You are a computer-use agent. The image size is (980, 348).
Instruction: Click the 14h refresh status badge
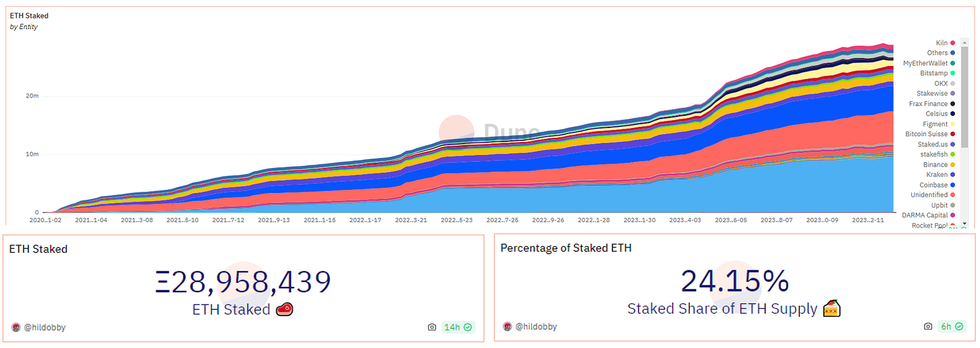click(458, 327)
